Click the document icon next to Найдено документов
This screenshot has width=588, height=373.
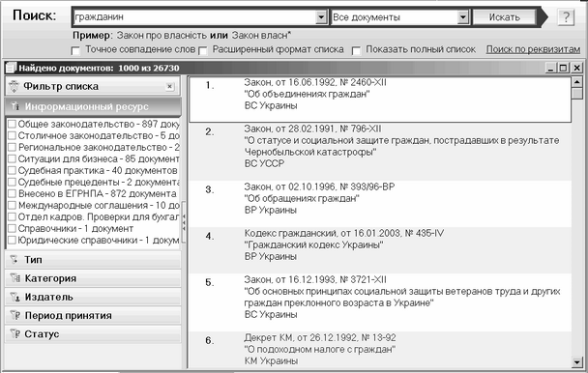click(x=11, y=68)
